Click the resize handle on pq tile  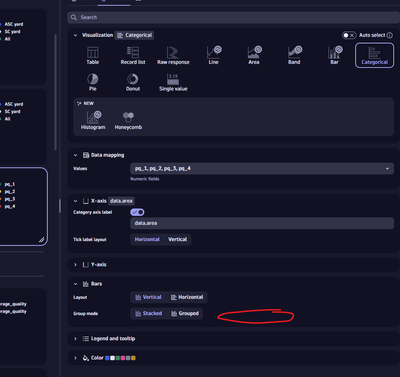[x=41, y=240]
